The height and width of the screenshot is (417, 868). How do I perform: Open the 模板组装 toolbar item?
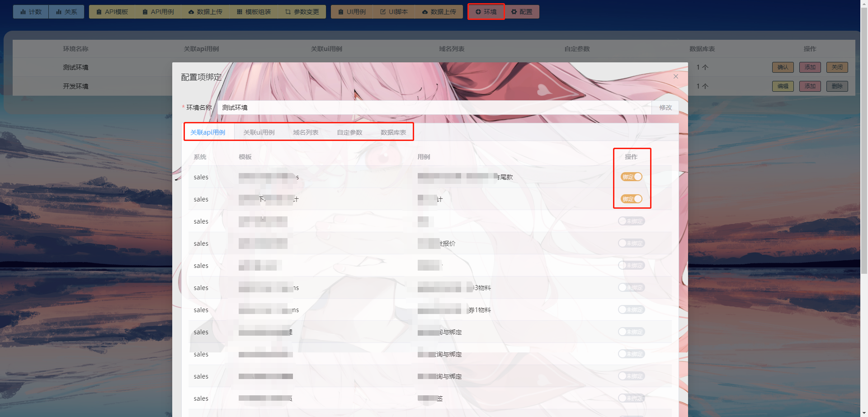(x=254, y=12)
